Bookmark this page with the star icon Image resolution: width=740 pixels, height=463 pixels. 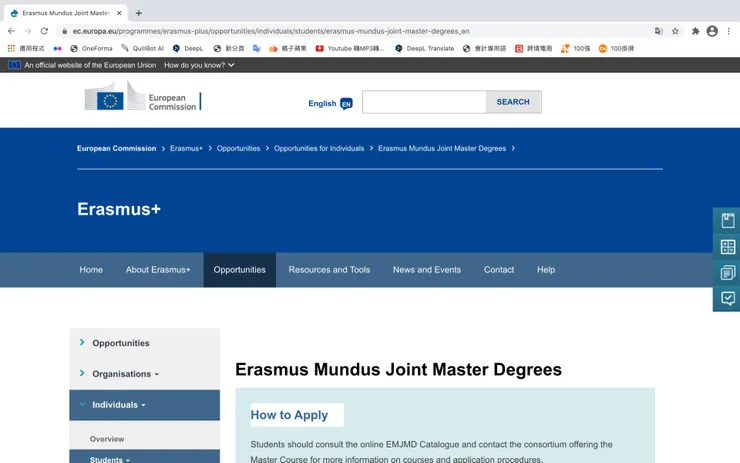click(675, 31)
